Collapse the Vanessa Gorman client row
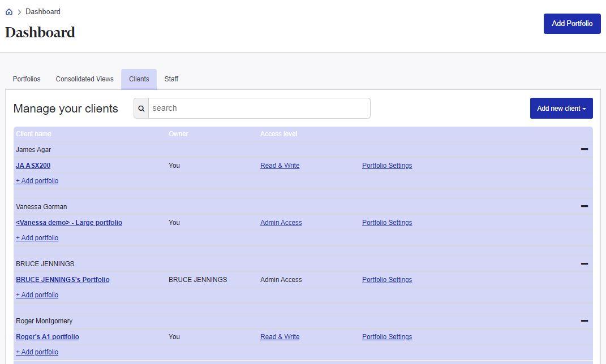The width and height of the screenshot is (606, 364). coord(584,206)
